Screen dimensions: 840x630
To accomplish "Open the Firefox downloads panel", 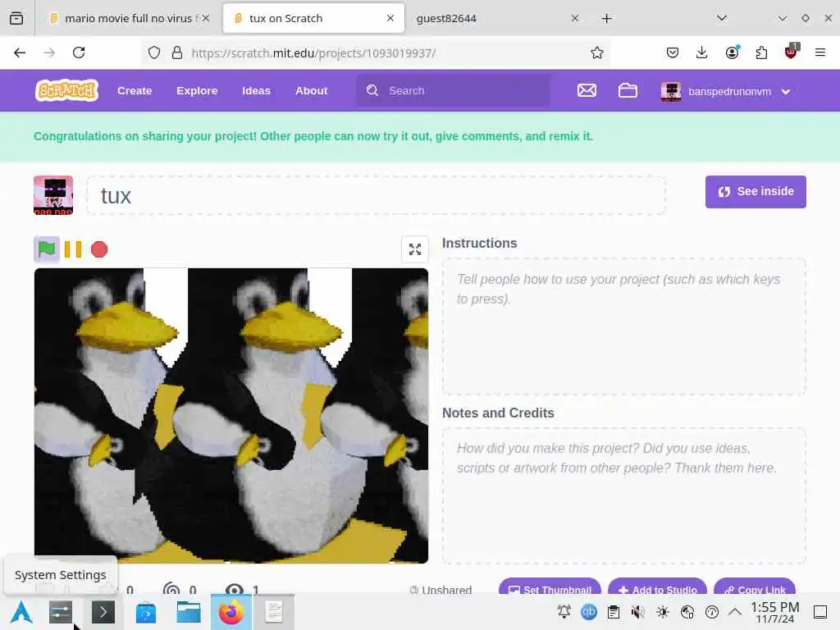I will tap(702, 52).
